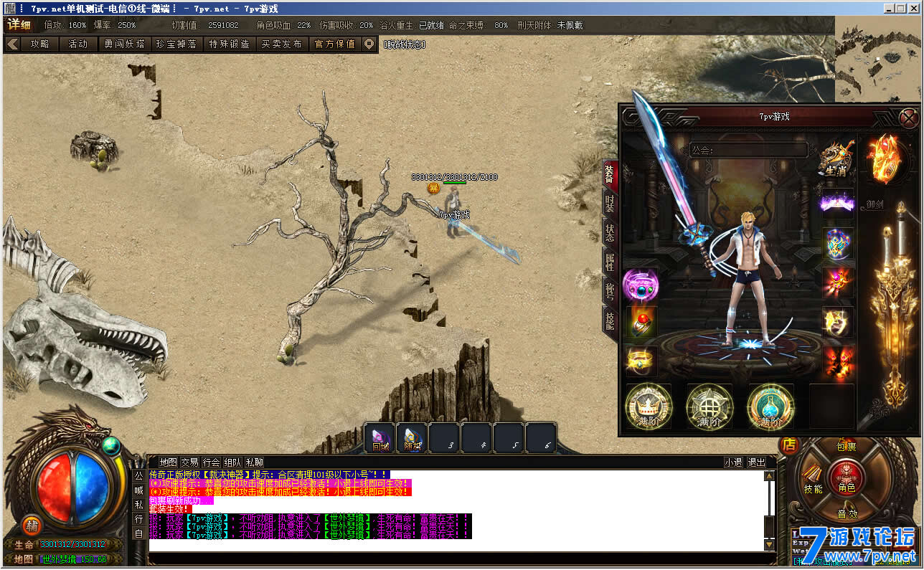
Task: Toggle the 音效 sound effects
Action: pyautogui.click(x=848, y=514)
